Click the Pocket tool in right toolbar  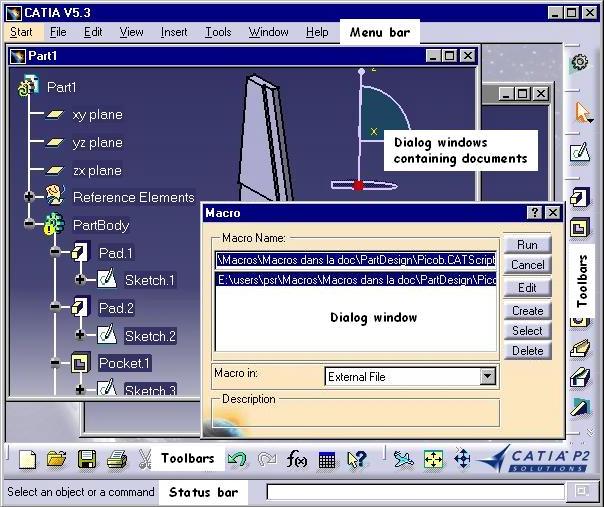click(x=580, y=227)
